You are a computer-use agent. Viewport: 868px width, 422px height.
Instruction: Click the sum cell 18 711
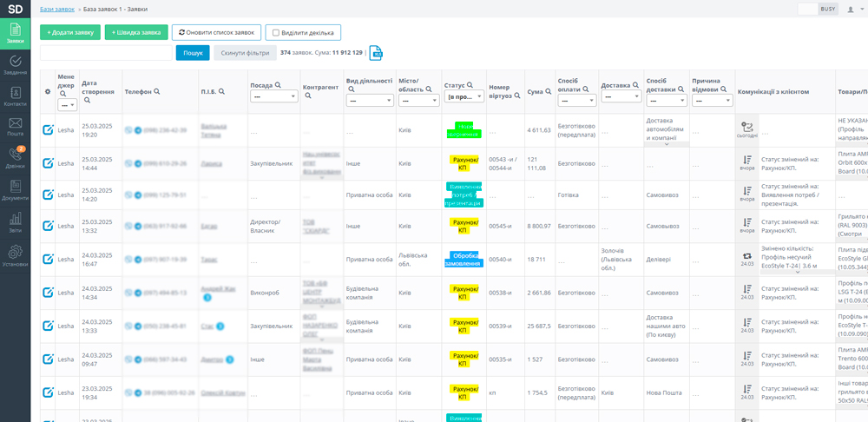(537, 259)
